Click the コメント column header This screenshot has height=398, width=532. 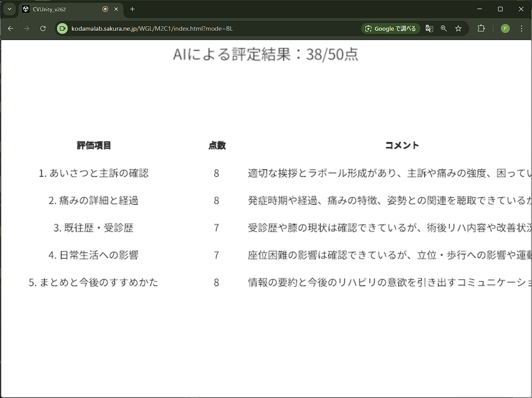(x=402, y=145)
